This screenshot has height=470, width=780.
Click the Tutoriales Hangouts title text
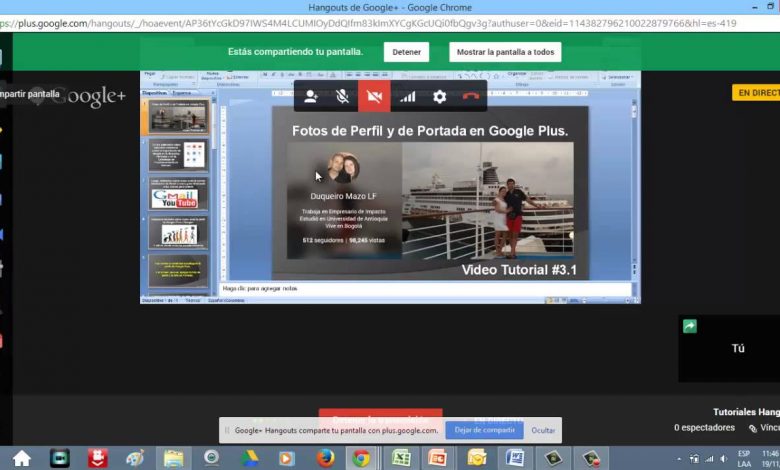coord(746,412)
